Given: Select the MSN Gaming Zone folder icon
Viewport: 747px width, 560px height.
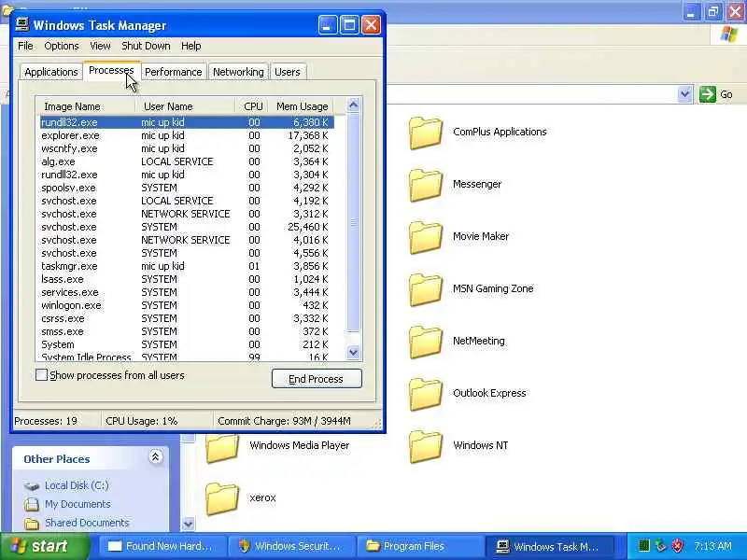Looking at the screenshot, I should click(x=426, y=289).
